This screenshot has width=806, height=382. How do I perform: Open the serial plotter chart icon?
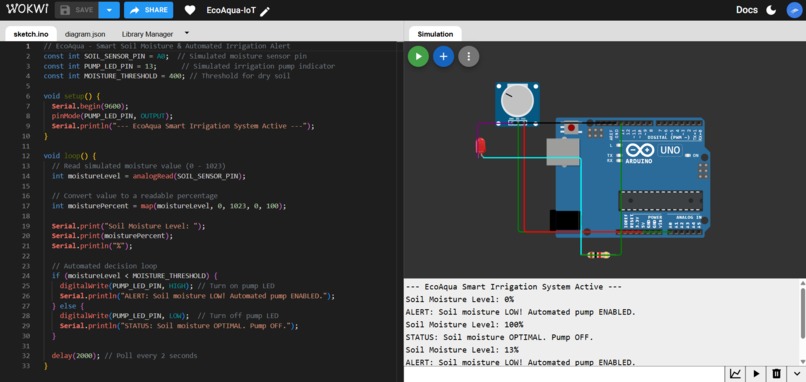736,374
